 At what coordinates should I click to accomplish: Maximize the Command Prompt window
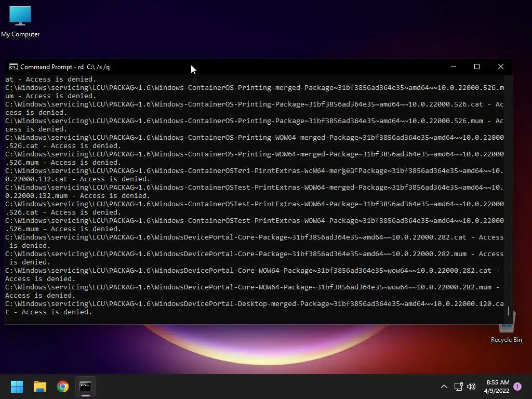(477, 66)
